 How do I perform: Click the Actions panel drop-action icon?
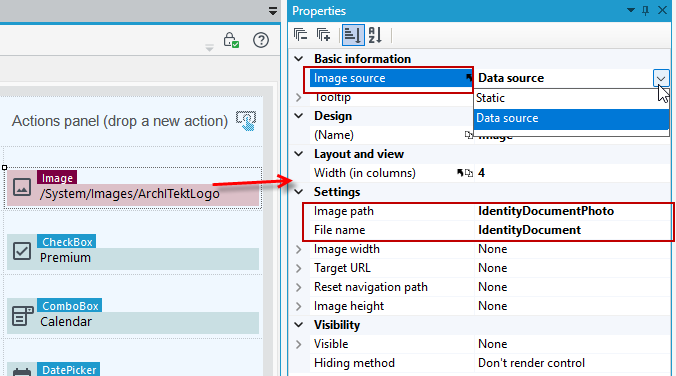point(246,120)
